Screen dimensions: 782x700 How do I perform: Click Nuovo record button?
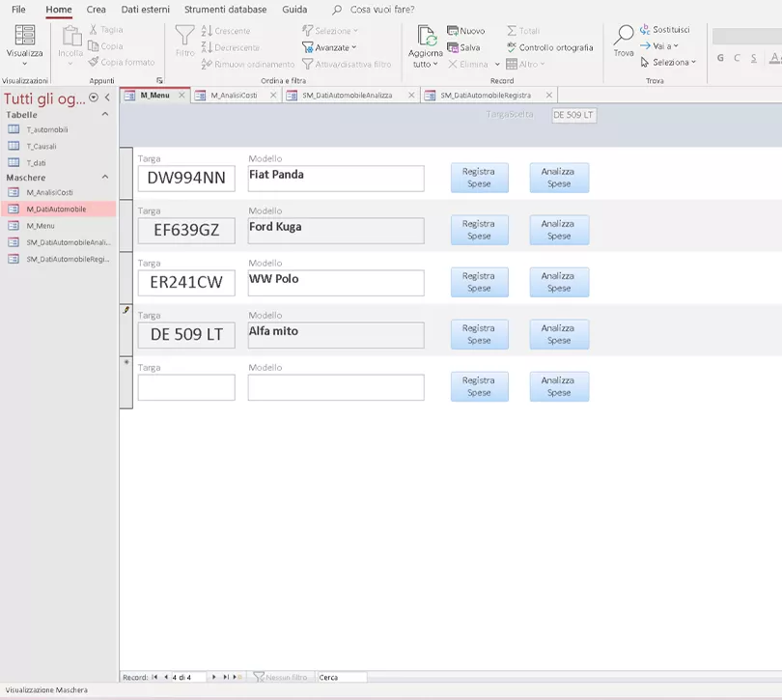coord(465,31)
